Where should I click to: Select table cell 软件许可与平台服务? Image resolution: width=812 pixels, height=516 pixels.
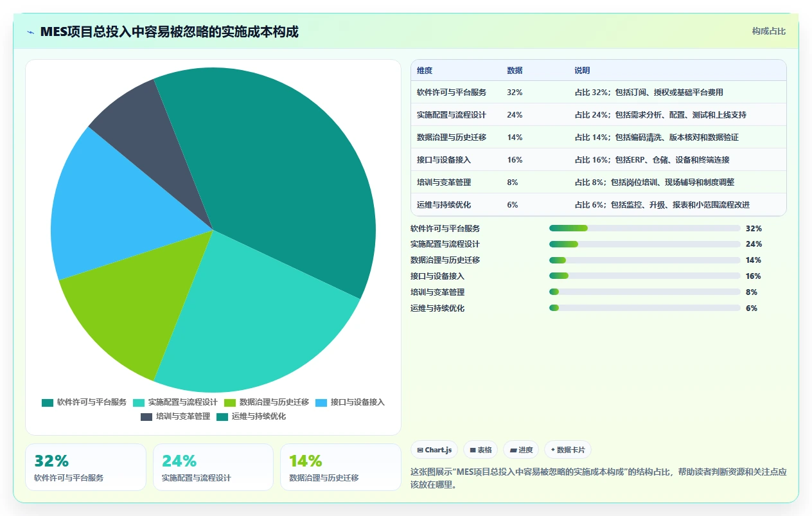tap(452, 93)
